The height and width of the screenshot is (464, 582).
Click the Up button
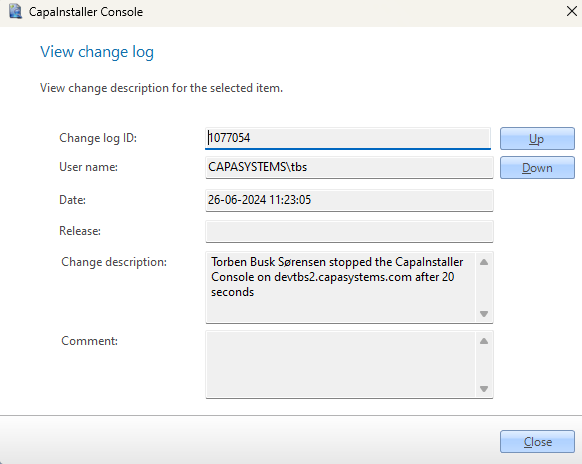click(537, 138)
